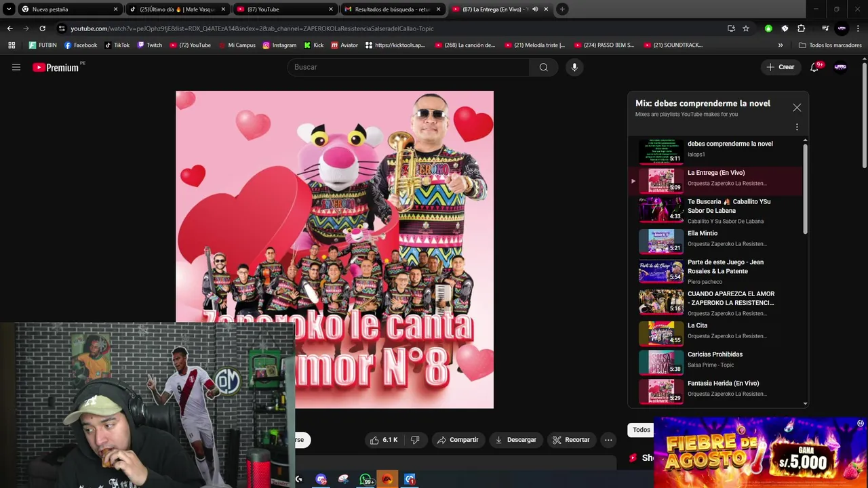Open a new browser tab with plus
This screenshot has width=868, height=488.
tap(563, 9)
